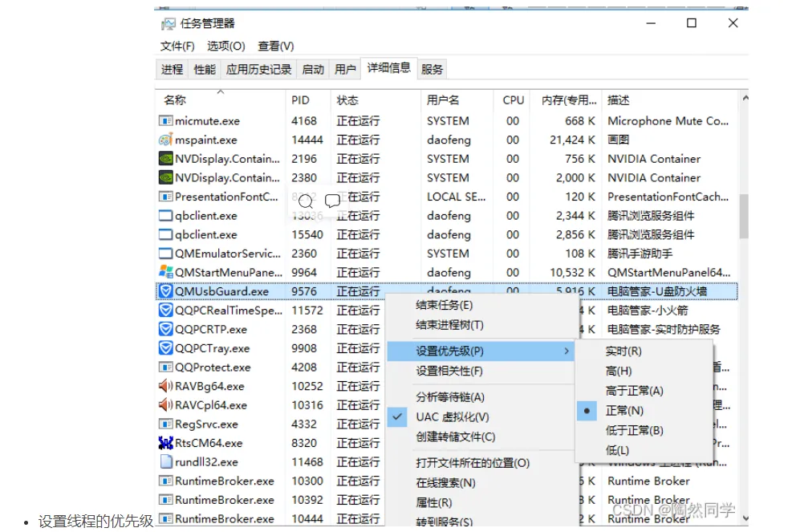Sort by the CPU column header
The width and height of the screenshot is (800, 532).
point(513,100)
